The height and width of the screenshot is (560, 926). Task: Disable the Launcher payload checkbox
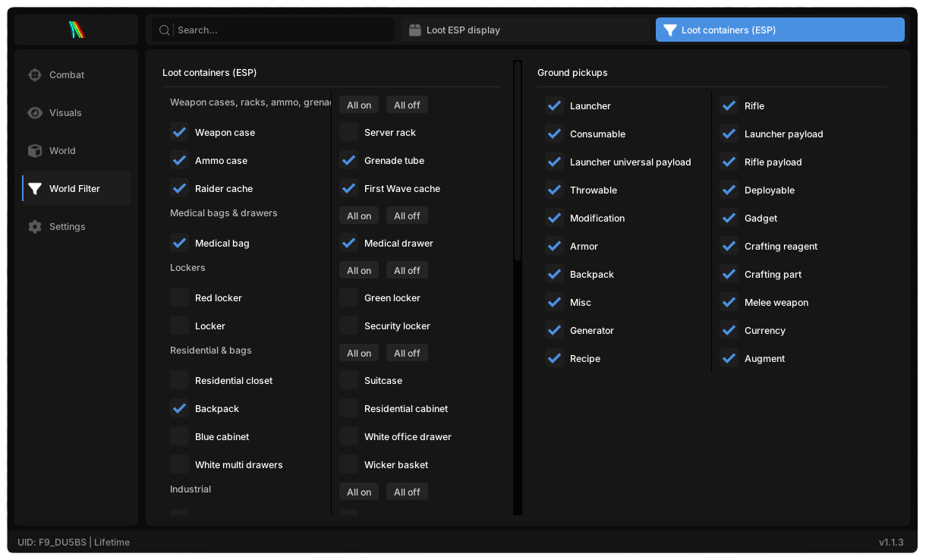729,134
